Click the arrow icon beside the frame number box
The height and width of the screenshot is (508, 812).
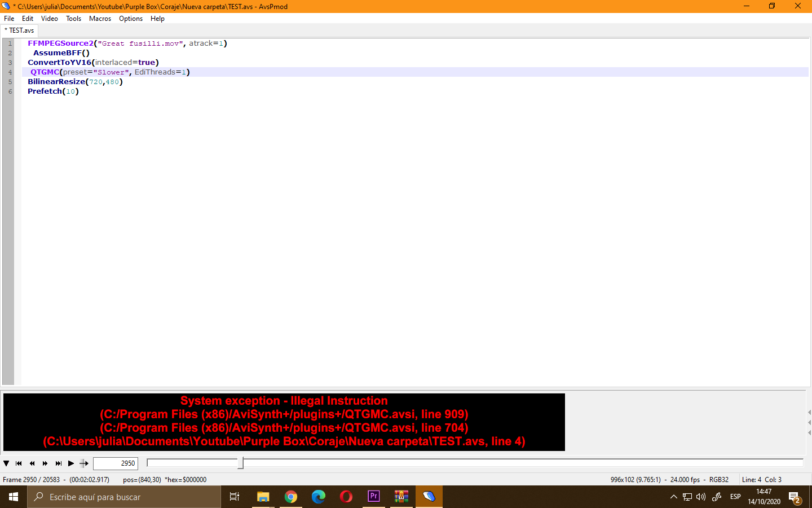(x=84, y=463)
